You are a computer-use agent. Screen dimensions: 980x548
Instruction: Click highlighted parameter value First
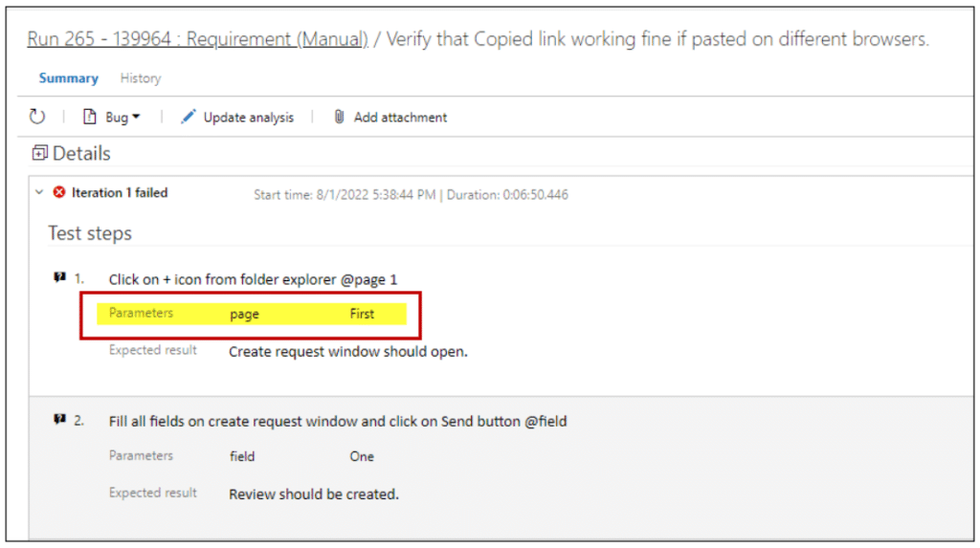click(362, 314)
